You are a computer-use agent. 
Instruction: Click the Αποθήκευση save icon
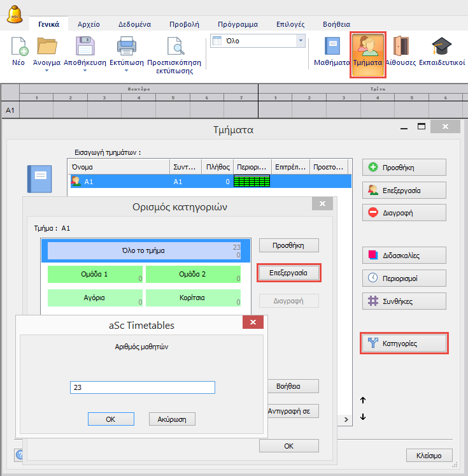pos(84,48)
